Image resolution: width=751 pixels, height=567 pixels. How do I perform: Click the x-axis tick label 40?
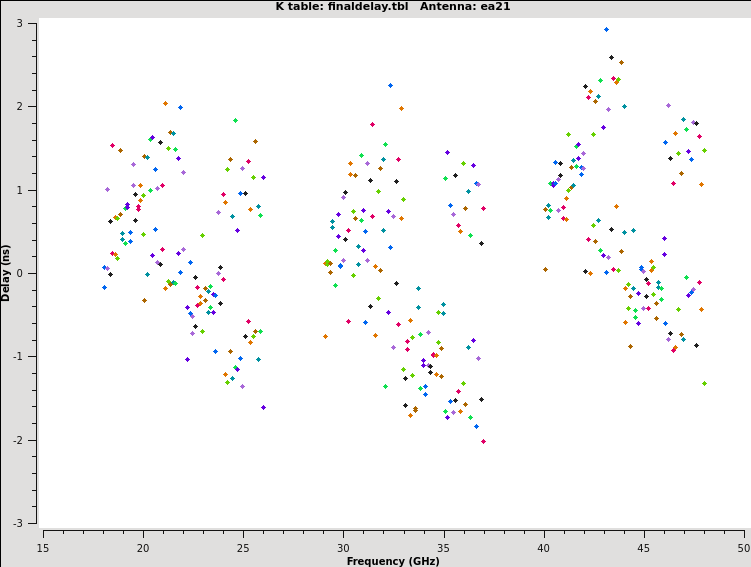[543, 548]
